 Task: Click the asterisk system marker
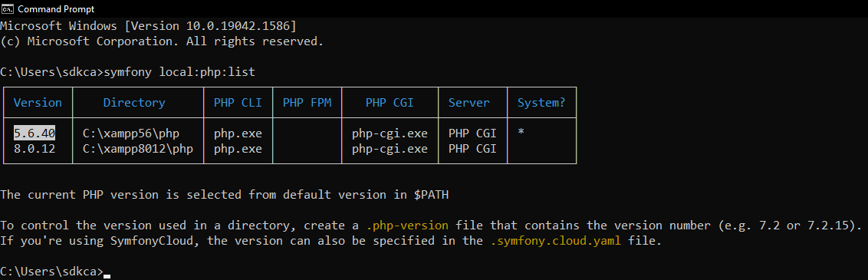521,132
